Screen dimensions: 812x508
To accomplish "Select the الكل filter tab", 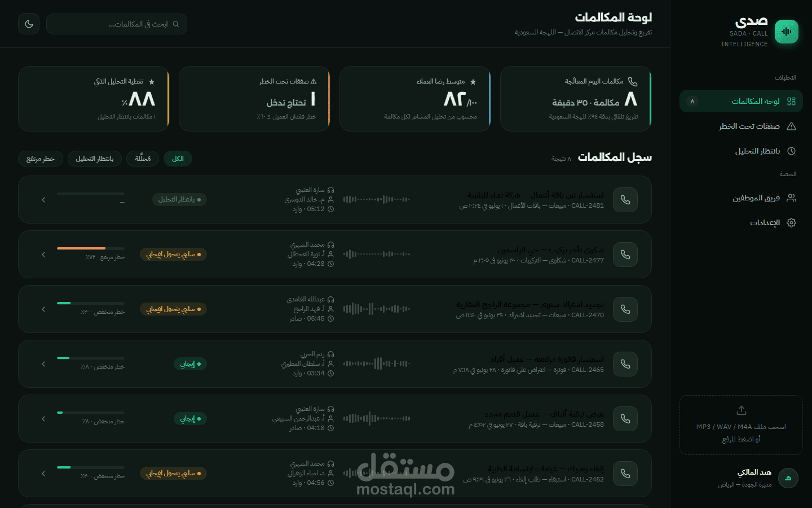I will (178, 159).
